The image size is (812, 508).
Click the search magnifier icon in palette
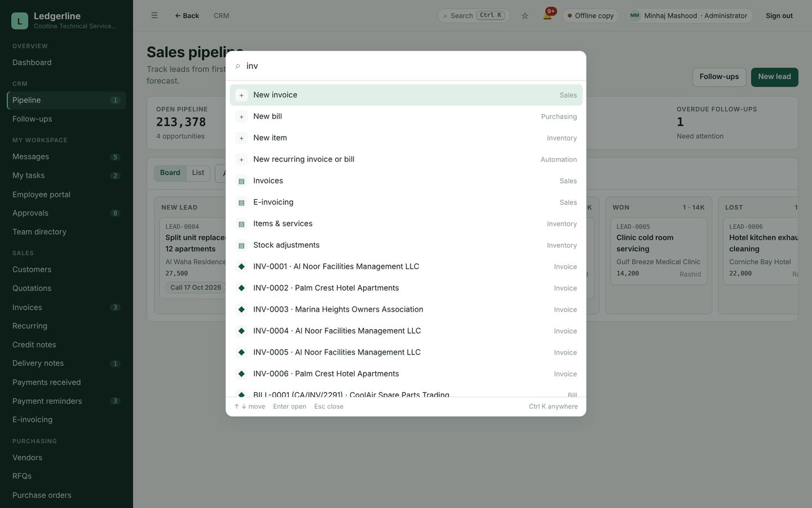tap(238, 66)
